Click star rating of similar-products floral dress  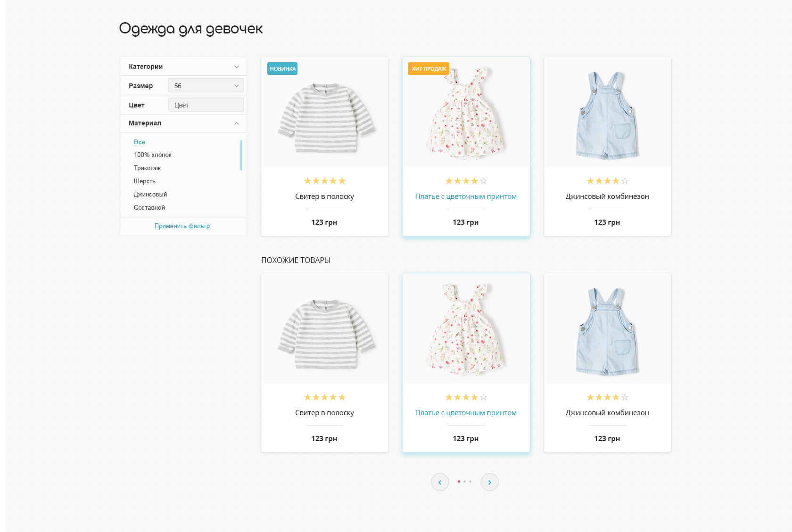(x=466, y=397)
